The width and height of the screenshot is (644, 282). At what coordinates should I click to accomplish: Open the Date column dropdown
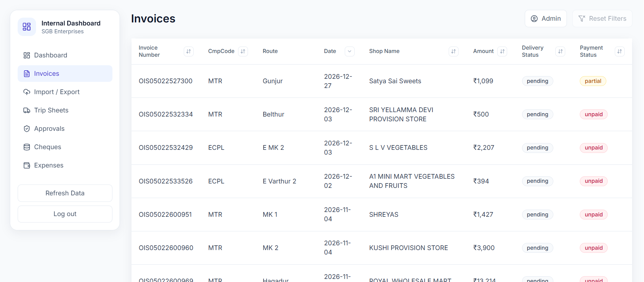click(350, 51)
